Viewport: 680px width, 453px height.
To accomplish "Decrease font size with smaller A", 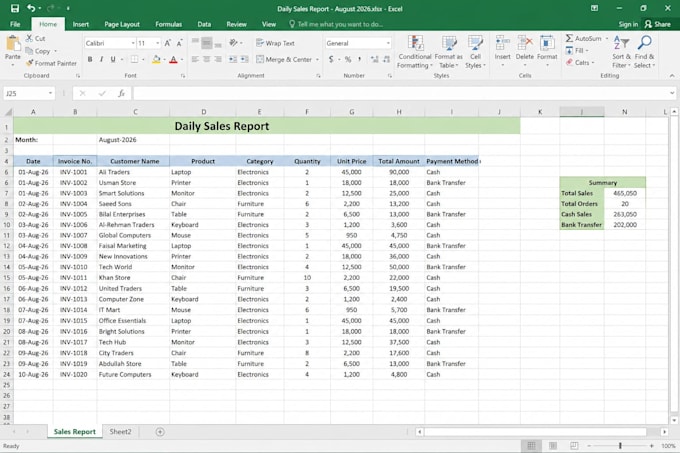I will point(179,43).
